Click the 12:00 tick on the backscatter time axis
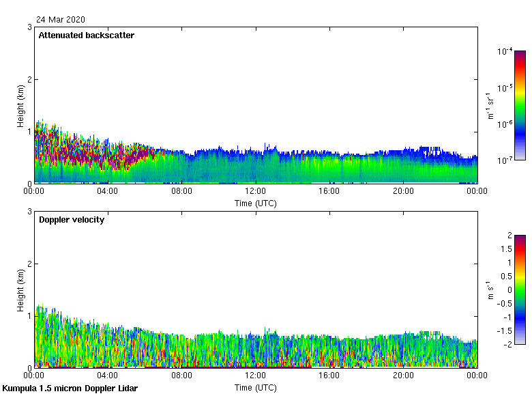532x396 pixels. (255, 192)
